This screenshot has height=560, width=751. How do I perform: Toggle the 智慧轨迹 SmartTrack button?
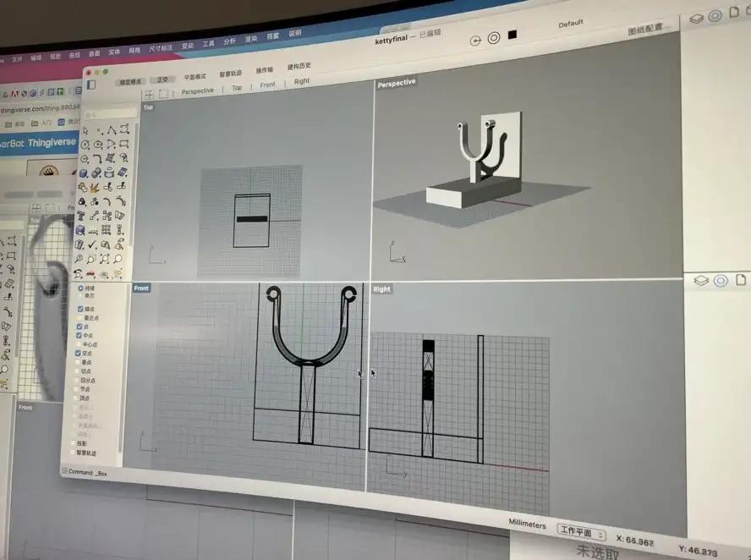point(230,74)
